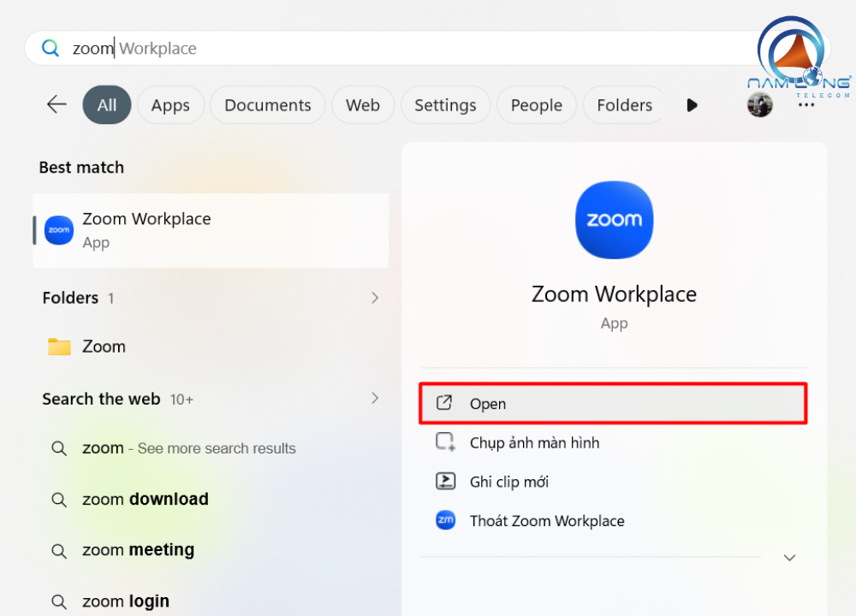Click the yellow Zoom folder icon
Viewport: 856px width, 616px height.
(x=59, y=346)
